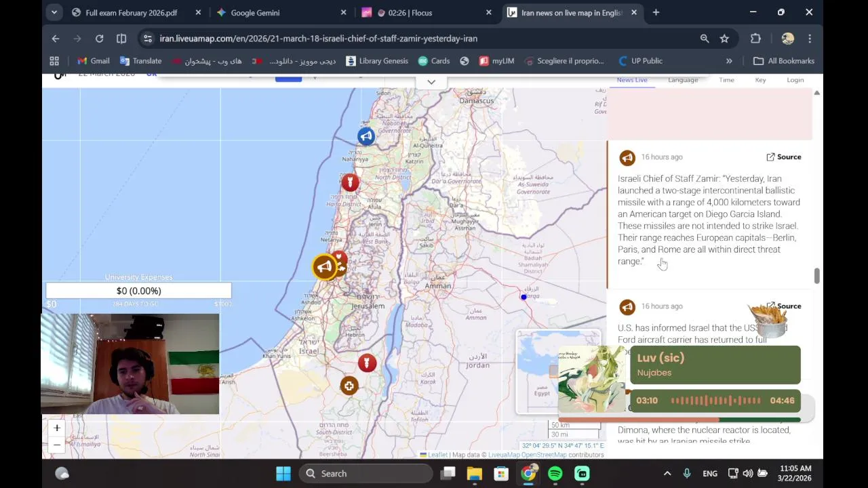Switch to Full exam February 2026.pdf tab

[132, 12]
